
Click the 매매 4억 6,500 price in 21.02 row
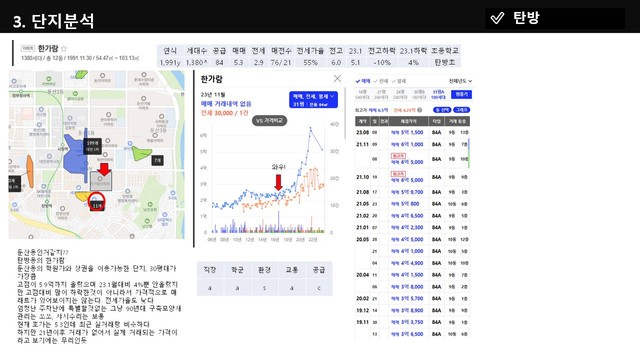point(407,216)
